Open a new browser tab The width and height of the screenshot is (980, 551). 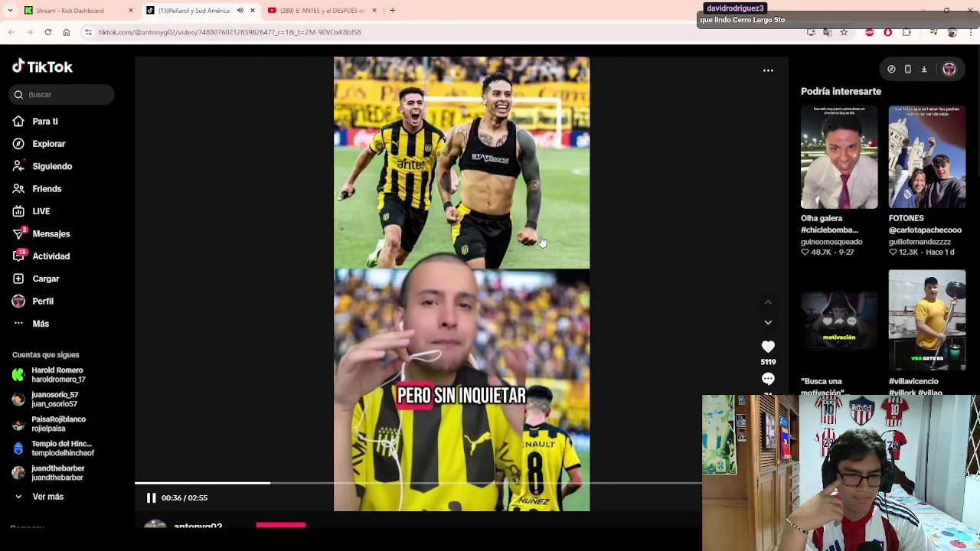[x=393, y=11]
